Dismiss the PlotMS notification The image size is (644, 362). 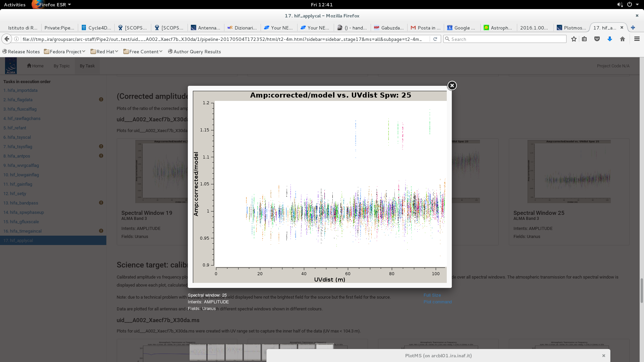604,356
